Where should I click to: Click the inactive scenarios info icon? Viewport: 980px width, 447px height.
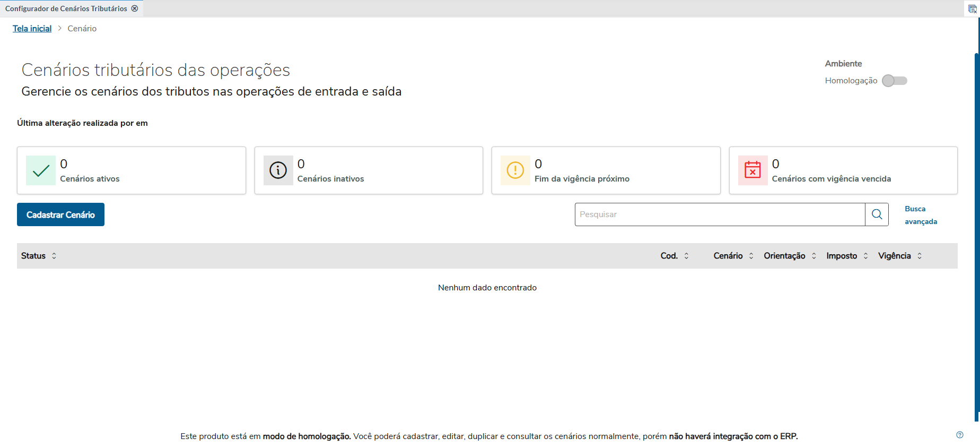click(x=278, y=170)
